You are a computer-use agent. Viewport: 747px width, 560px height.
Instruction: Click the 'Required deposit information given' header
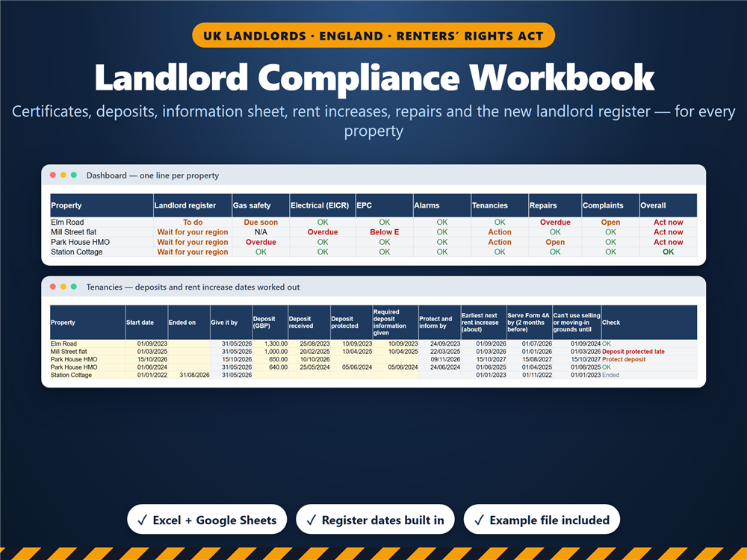[395, 323]
